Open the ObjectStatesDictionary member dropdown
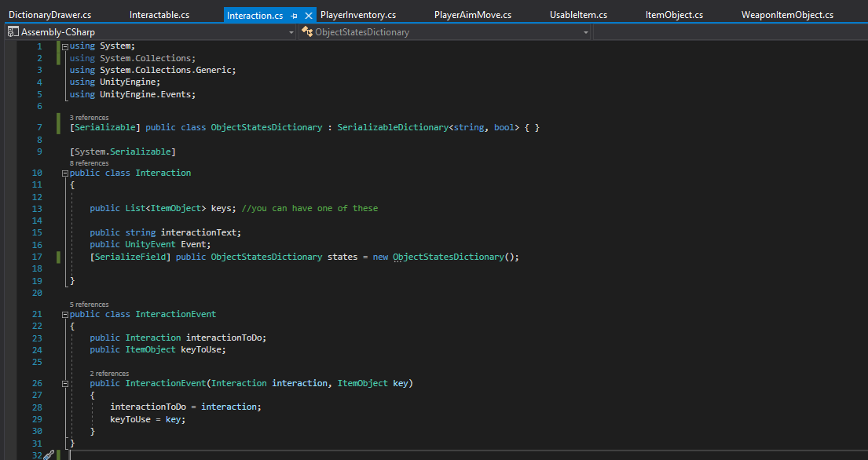Image resolution: width=868 pixels, height=460 pixels. click(585, 32)
